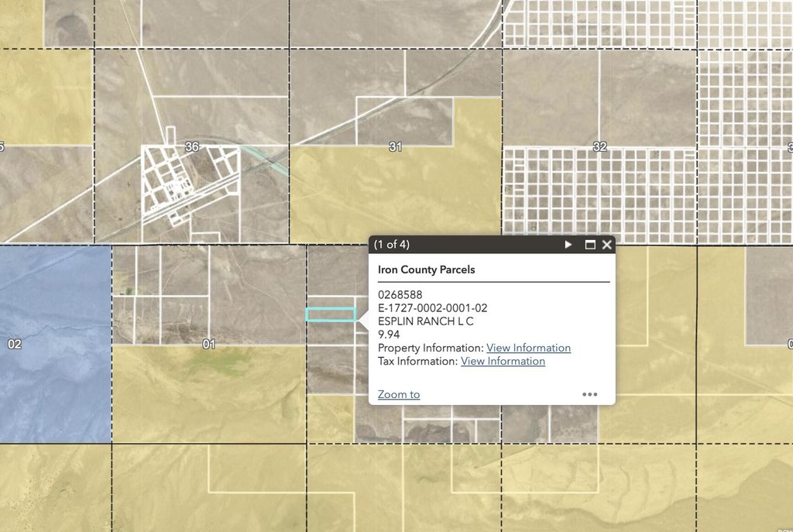Click the parcel number E-1727-0002-0001-02
Viewport: 793px width, 532px height.
432,308
